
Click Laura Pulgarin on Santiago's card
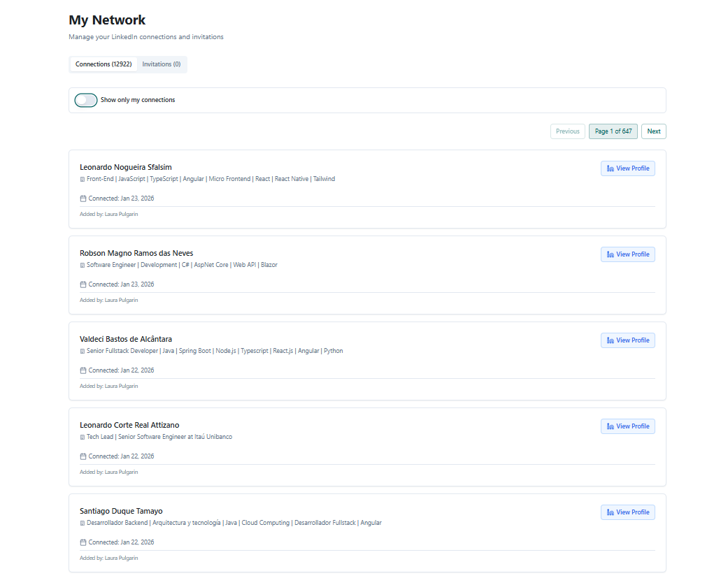click(x=121, y=558)
